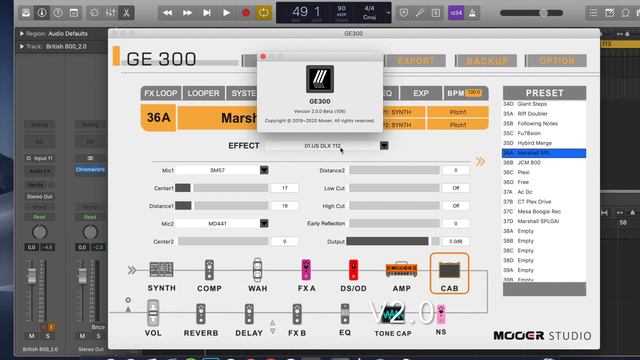Click the EXPORT button
Image resolution: width=640 pixels, height=360 pixels.
(416, 61)
